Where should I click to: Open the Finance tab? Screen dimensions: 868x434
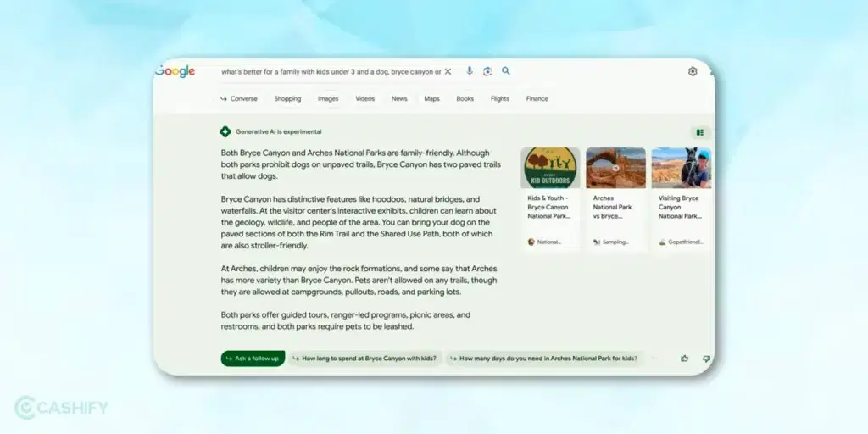(537, 99)
